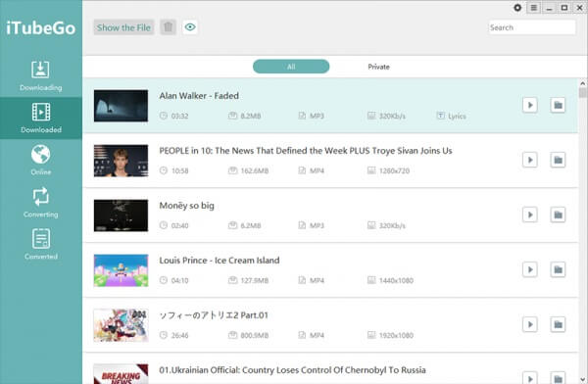This screenshot has width=588, height=384.
Task: Click the iTubeGo logo
Action: pos(40,28)
